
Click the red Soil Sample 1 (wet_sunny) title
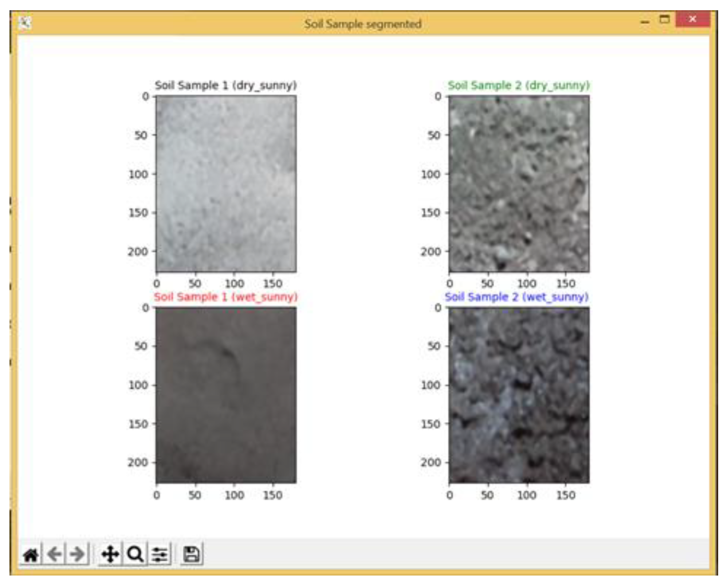(x=225, y=297)
